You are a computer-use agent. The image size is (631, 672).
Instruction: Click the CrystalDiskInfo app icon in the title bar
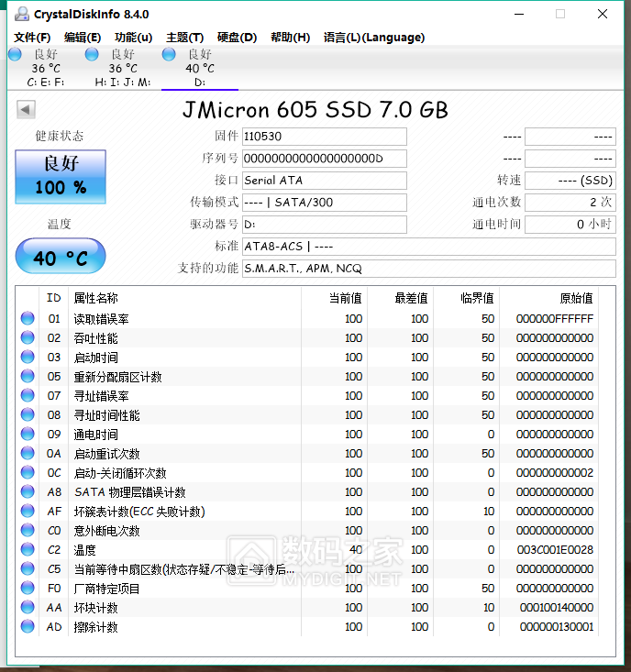(21, 14)
